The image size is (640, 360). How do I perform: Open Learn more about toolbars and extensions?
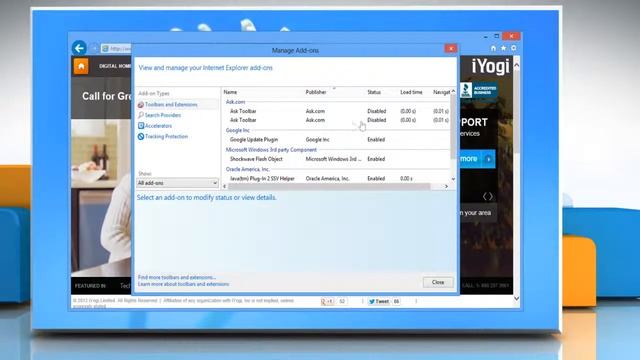tap(183, 284)
